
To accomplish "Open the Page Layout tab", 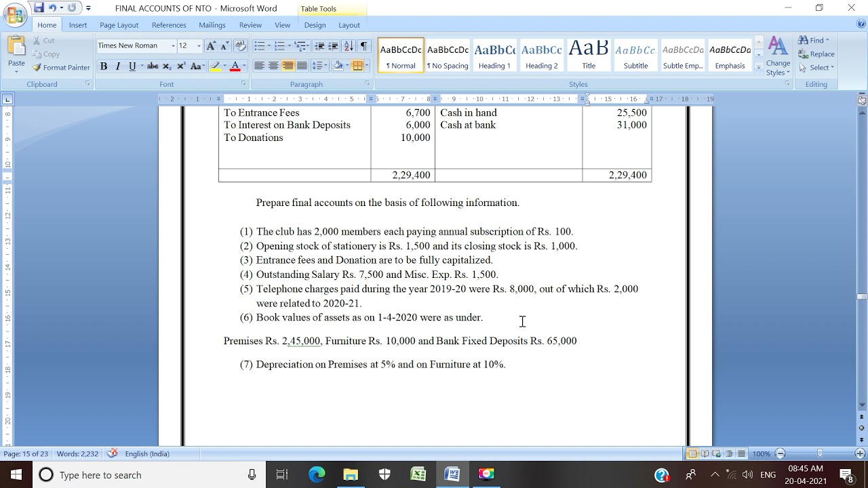I will pos(119,25).
